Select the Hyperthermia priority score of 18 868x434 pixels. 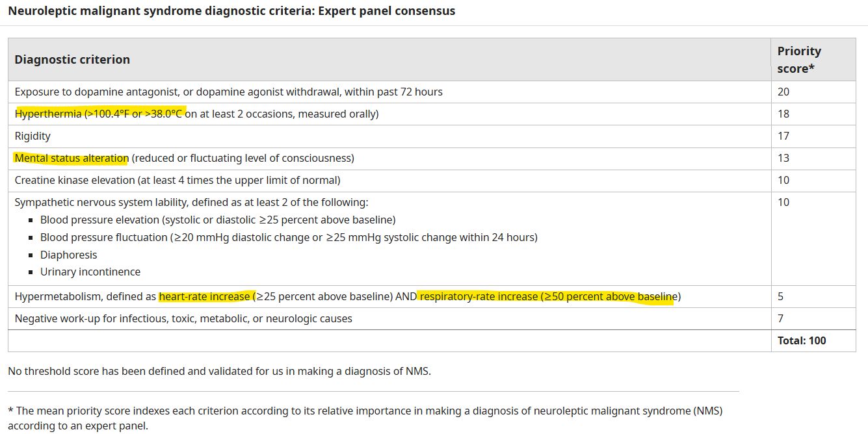point(783,114)
